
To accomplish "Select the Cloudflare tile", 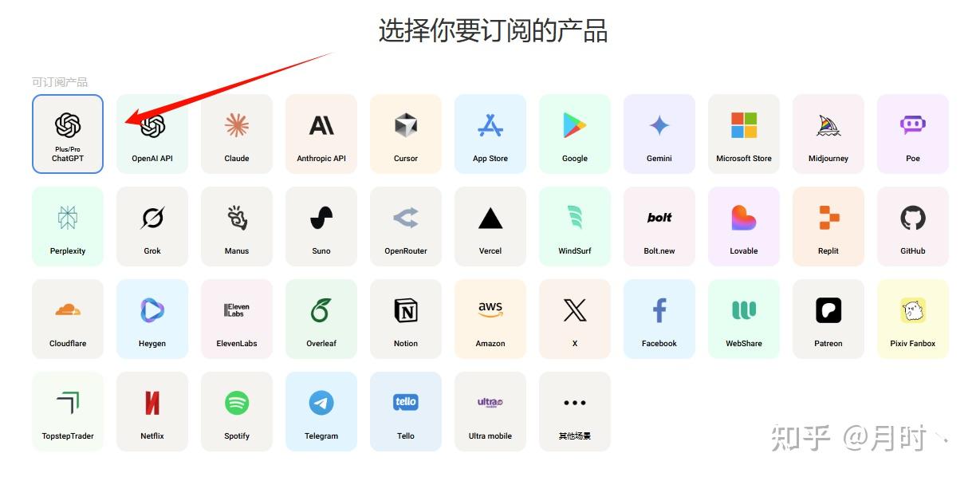I will (x=68, y=318).
